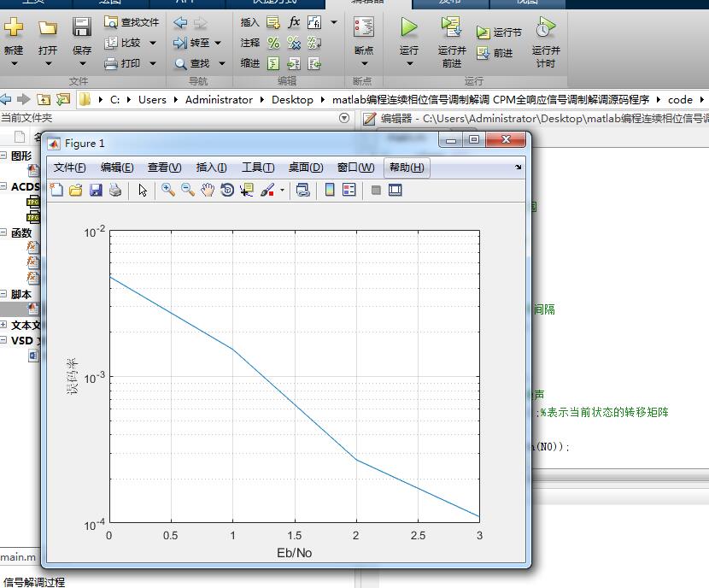Image resolution: width=709 pixels, height=588 pixels.
Task: Open the 帮助(H) menu in Figure 1
Action: [x=407, y=168]
